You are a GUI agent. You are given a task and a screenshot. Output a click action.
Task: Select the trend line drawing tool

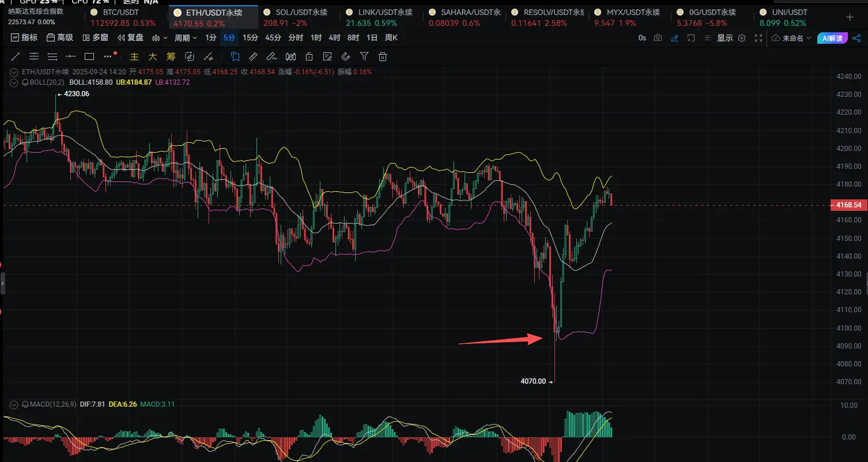(16, 56)
